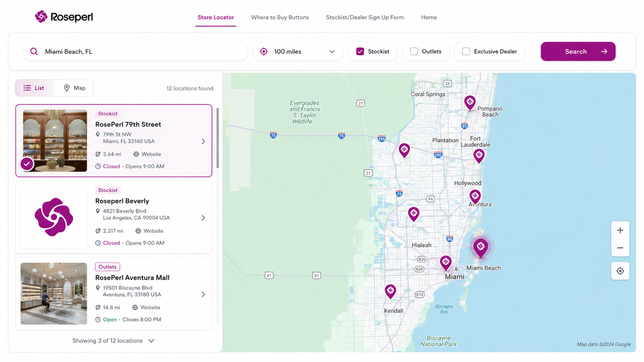Click the highlighted map pin at Miami Beach
The width and height of the screenshot is (644, 362).
pos(480,247)
